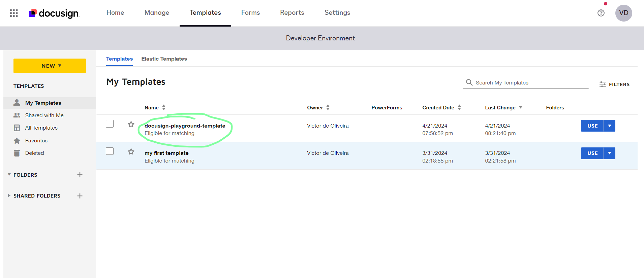Image resolution: width=644 pixels, height=278 pixels.
Task: Open the Manage tab
Action: (x=157, y=12)
